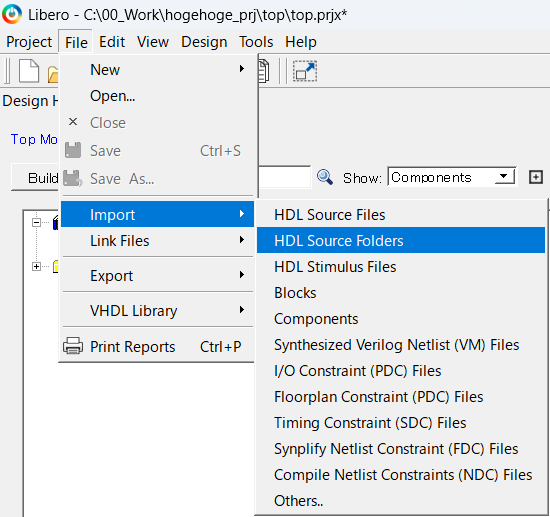550x517 pixels.
Task: Click the new document toolbar icon
Action: pos(29,71)
